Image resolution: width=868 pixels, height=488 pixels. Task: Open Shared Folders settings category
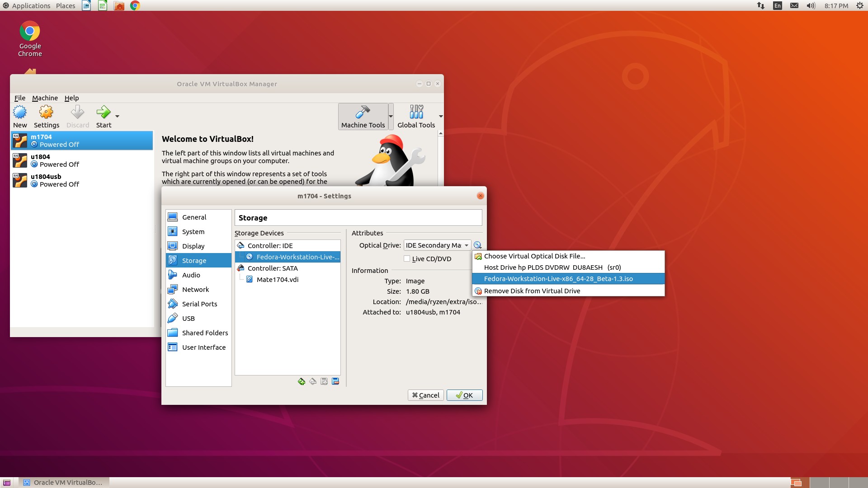(x=198, y=333)
